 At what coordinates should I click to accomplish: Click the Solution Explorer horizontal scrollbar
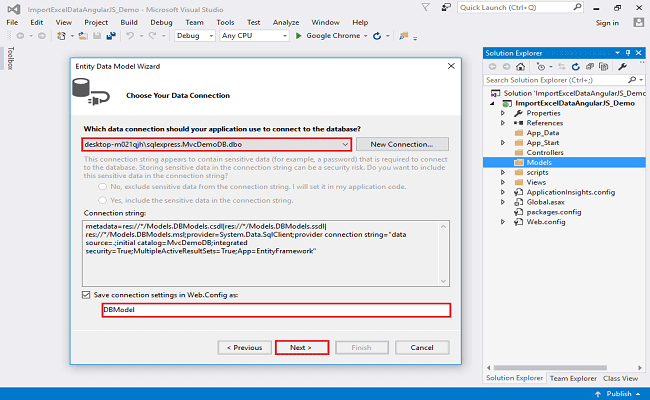(x=550, y=368)
